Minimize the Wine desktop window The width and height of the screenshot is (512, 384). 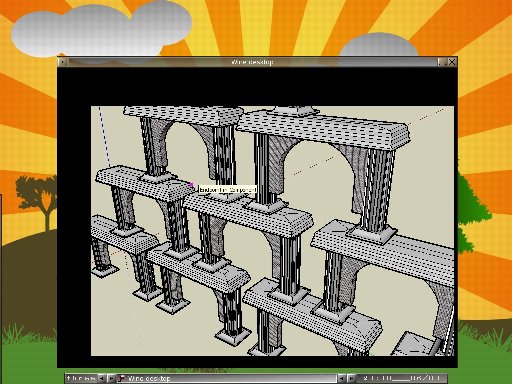pos(441,62)
